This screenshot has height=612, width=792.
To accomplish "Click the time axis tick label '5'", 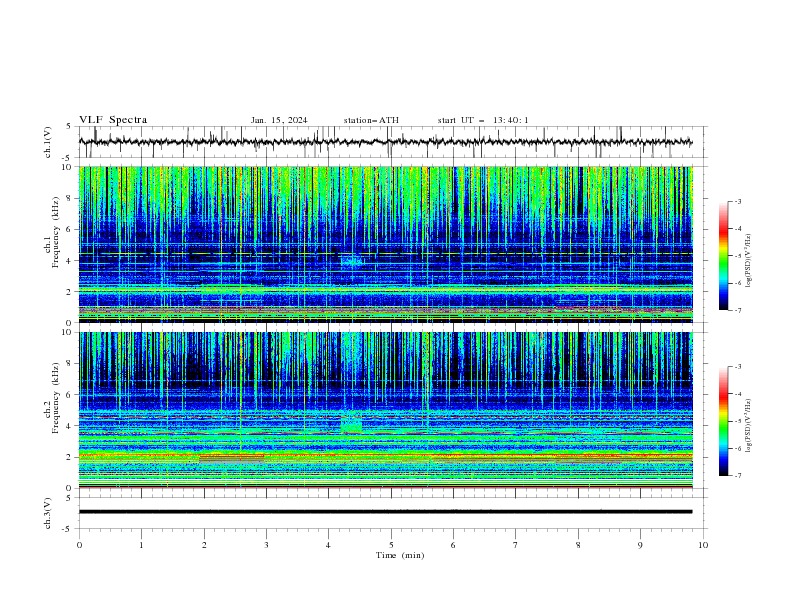I will tap(391, 545).
